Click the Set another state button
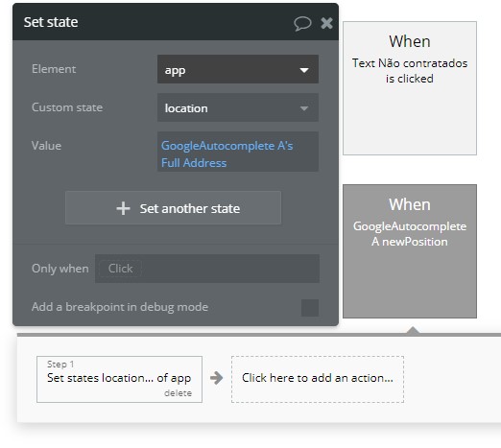 [173, 208]
